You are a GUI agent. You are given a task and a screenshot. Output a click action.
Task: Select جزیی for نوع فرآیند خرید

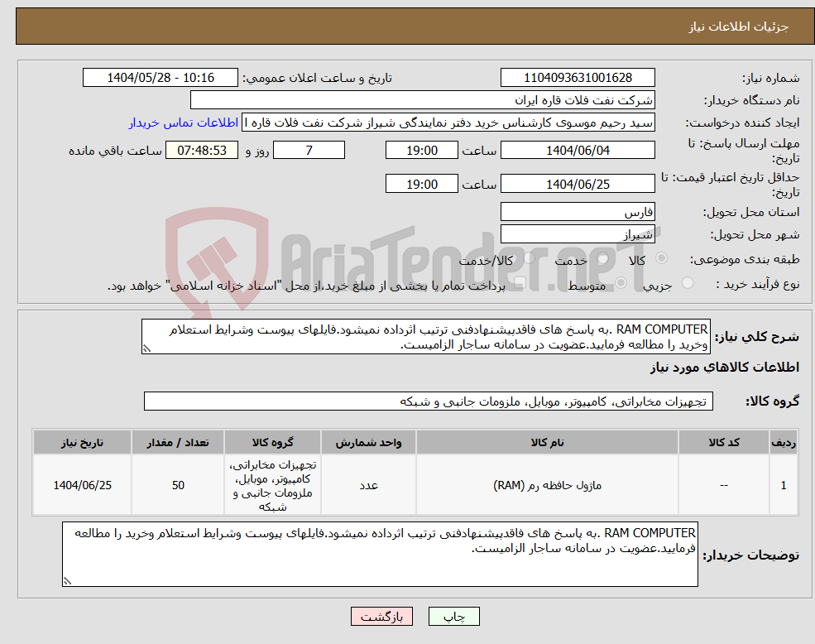tap(688, 281)
